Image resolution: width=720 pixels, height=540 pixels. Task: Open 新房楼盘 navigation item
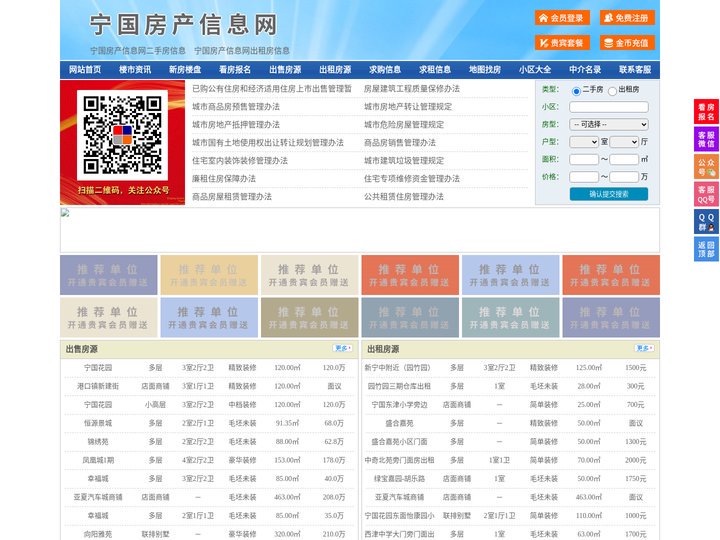185,70
